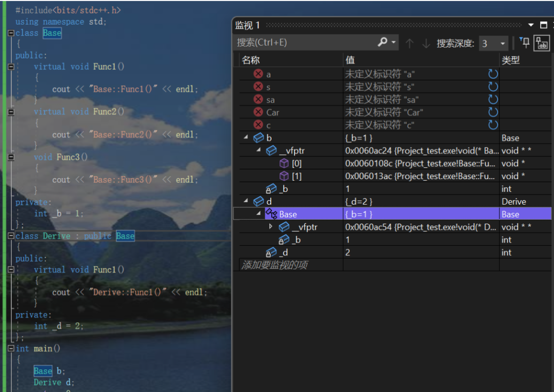Image resolution: width=554 pixels, height=392 pixels.
Task: Refresh the "sa" watch expression
Action: tap(492, 100)
